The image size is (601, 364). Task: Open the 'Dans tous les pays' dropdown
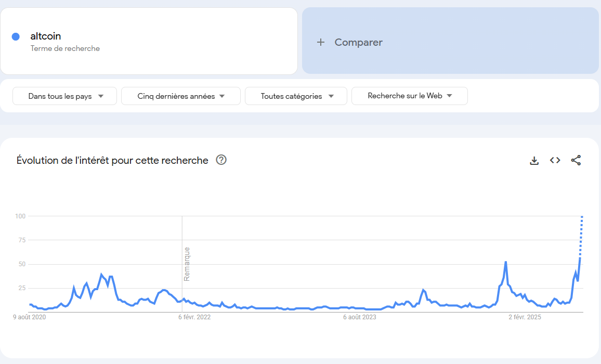click(65, 96)
